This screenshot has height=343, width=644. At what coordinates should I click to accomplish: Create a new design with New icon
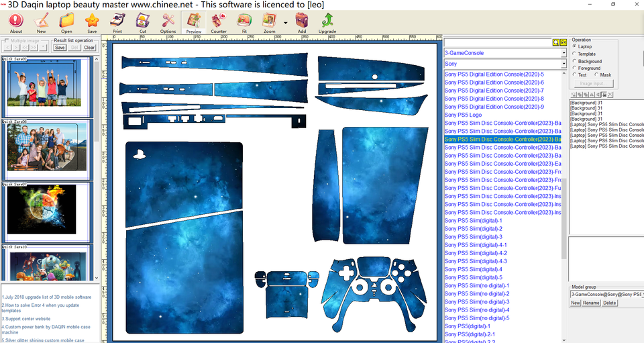(41, 23)
